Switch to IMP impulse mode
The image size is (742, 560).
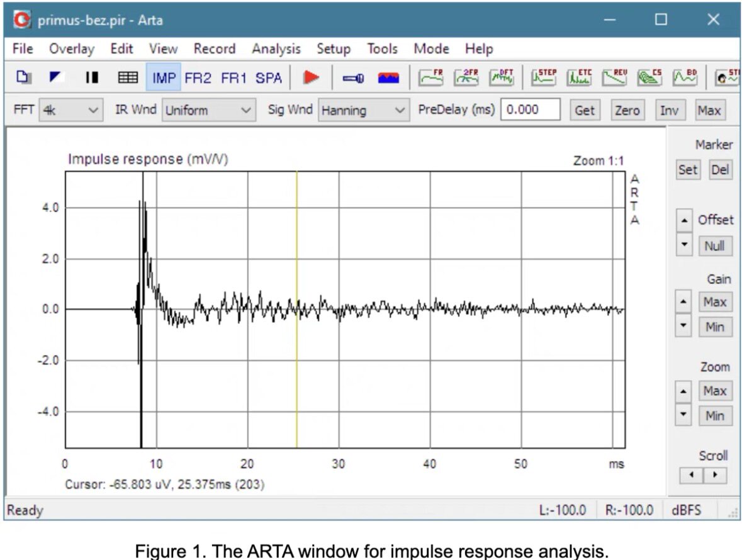coord(164,77)
